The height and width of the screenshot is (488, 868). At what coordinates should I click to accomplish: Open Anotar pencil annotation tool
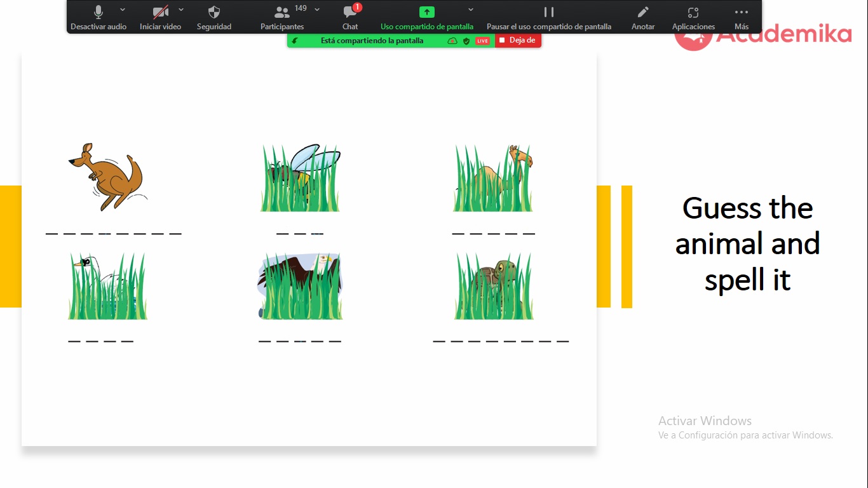(643, 18)
